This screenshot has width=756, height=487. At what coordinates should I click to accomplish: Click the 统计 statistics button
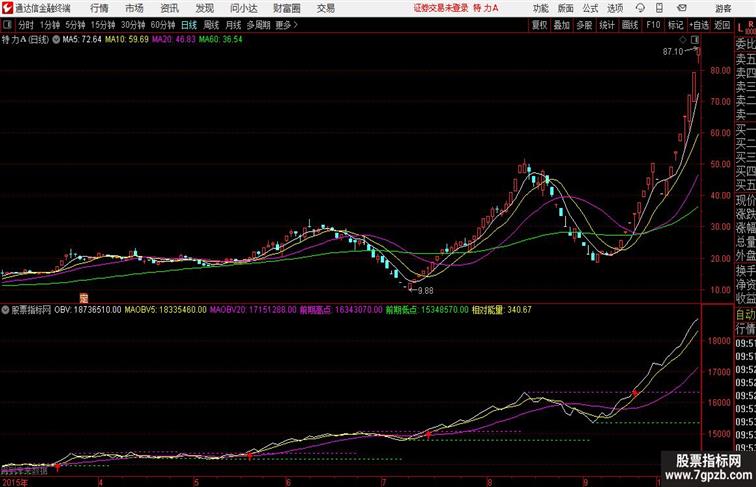click(x=607, y=25)
